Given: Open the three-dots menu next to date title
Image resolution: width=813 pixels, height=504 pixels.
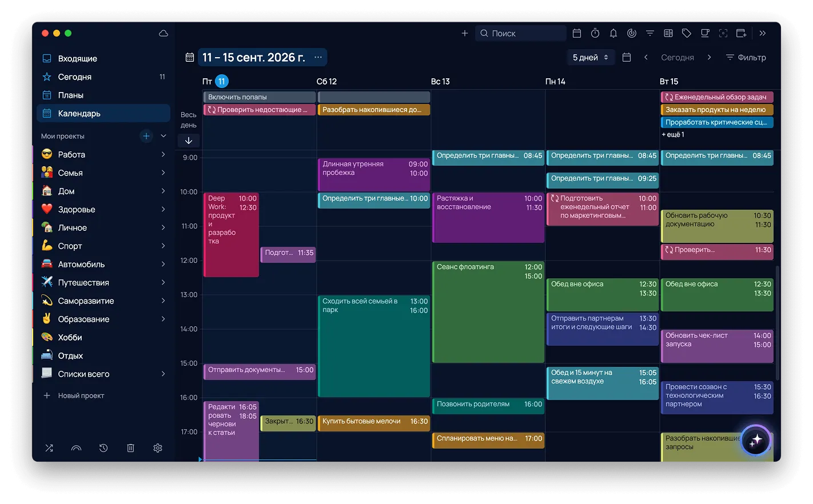Looking at the screenshot, I should [318, 57].
